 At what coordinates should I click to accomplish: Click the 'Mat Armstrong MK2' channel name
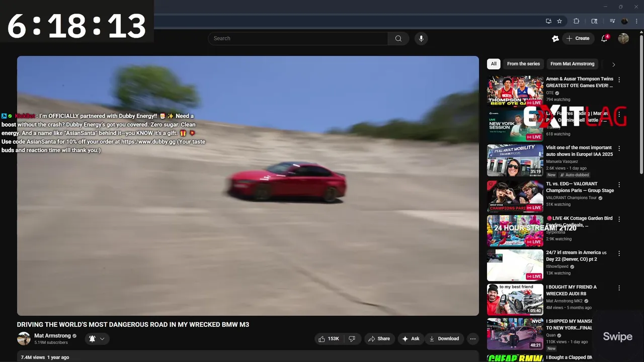[564, 301]
